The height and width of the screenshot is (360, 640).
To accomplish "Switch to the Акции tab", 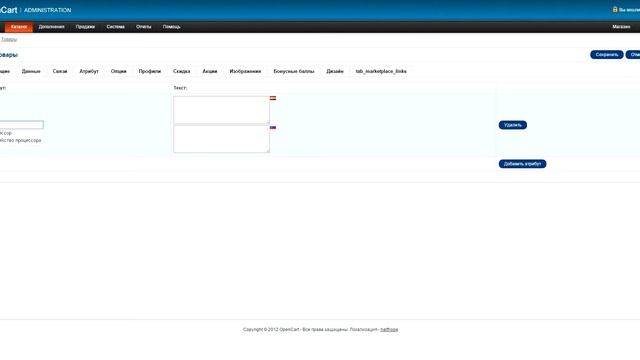I will tap(210, 71).
